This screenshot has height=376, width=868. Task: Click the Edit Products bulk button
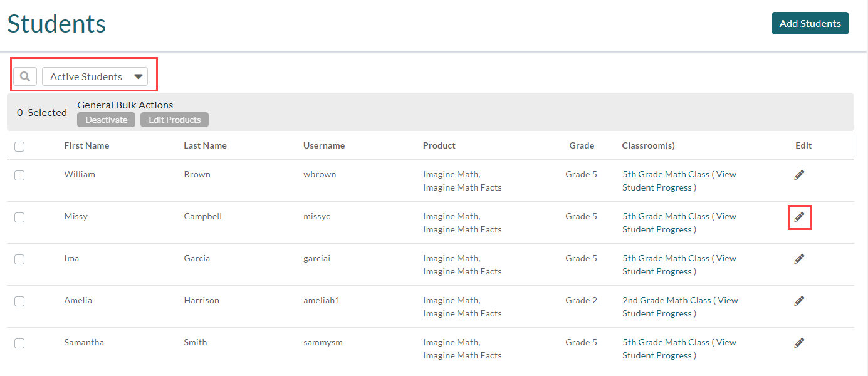(174, 120)
